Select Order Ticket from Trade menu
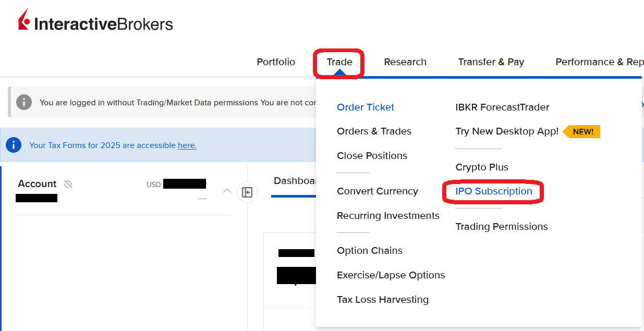The width and height of the screenshot is (644, 331). pos(366,107)
